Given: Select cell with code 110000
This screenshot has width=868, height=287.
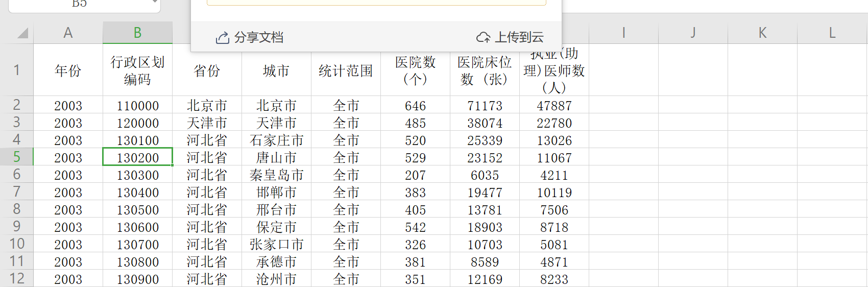Looking at the screenshot, I should pyautogui.click(x=137, y=105).
